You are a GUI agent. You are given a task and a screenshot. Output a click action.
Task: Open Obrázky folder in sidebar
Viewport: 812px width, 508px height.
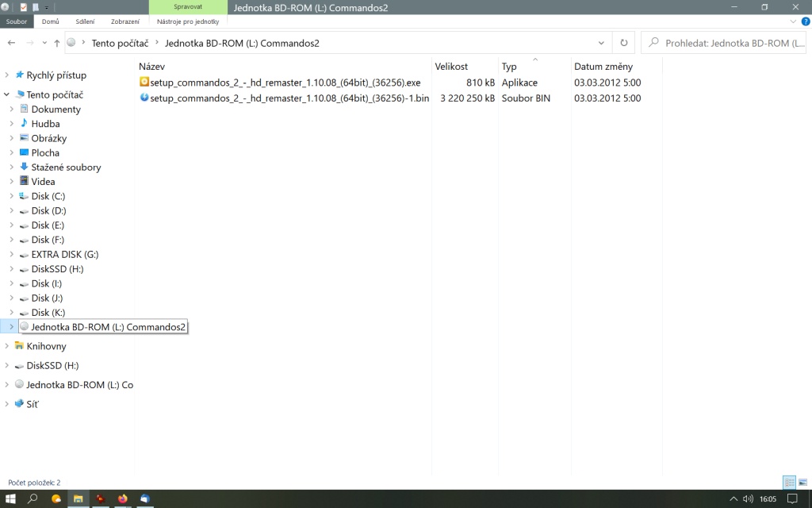point(48,138)
